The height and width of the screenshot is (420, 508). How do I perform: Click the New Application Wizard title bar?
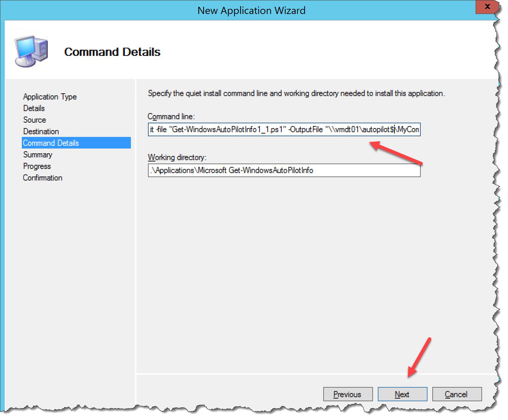[252, 10]
